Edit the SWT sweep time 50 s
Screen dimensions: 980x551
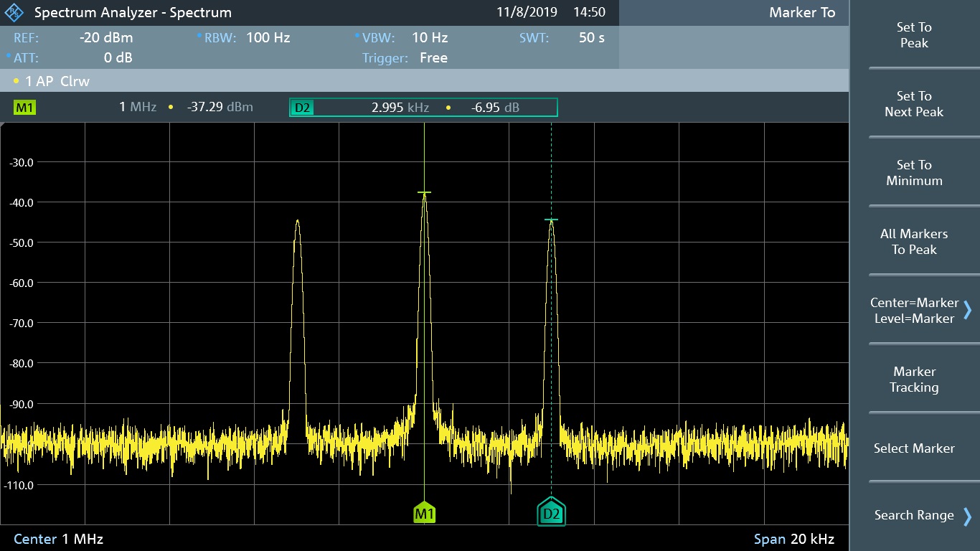click(592, 37)
